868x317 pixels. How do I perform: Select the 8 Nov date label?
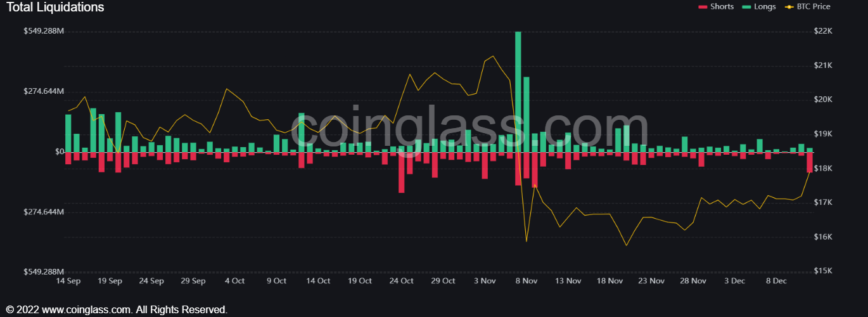pos(527,281)
